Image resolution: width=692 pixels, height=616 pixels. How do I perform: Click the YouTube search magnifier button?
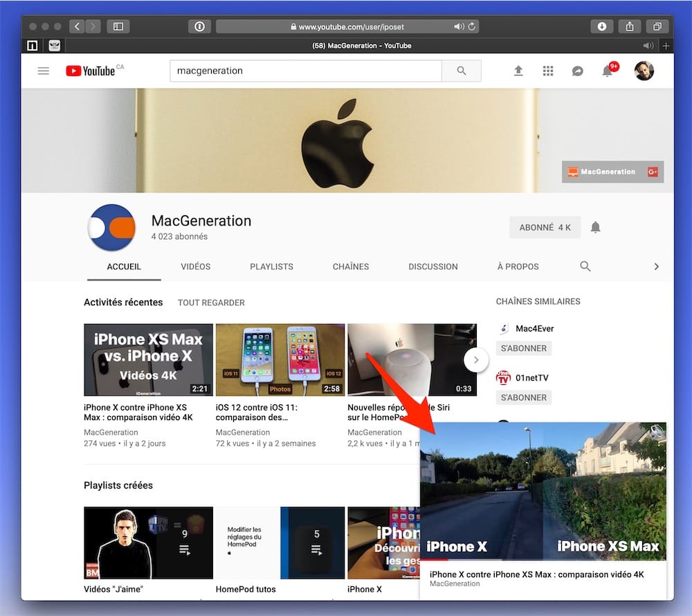461,71
